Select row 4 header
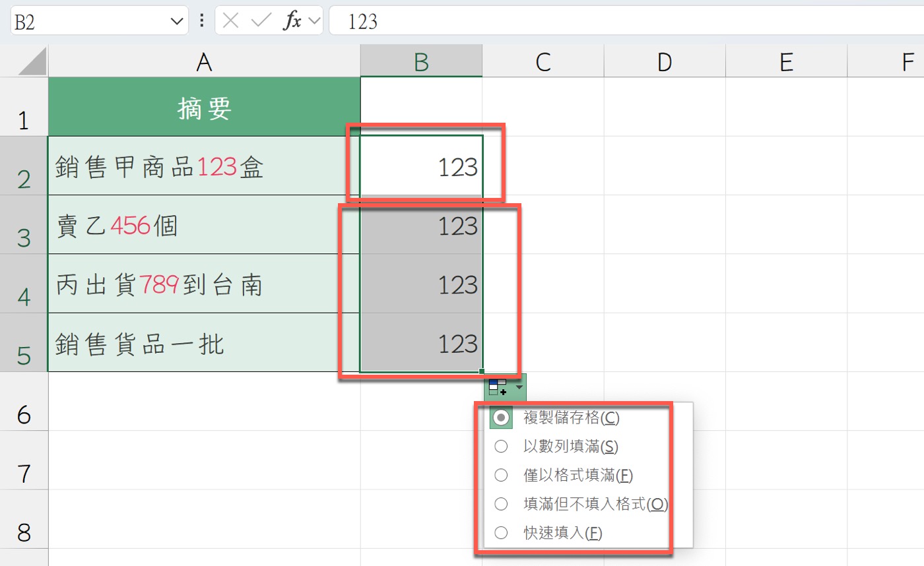Viewport: 924px width, 566px height. coord(24,284)
